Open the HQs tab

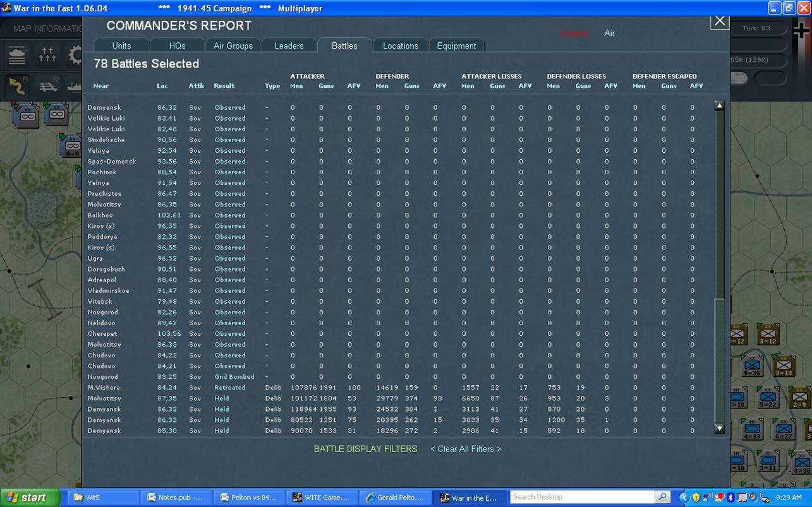tap(177, 45)
